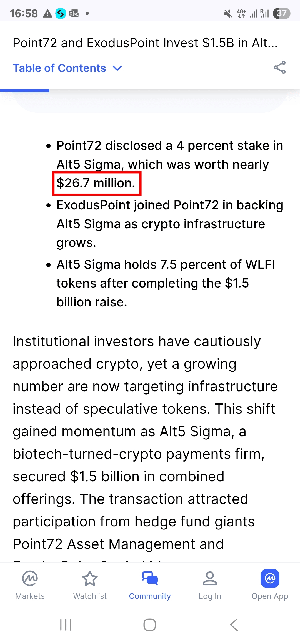
Task: Tap the share icon
Action: 279,67
